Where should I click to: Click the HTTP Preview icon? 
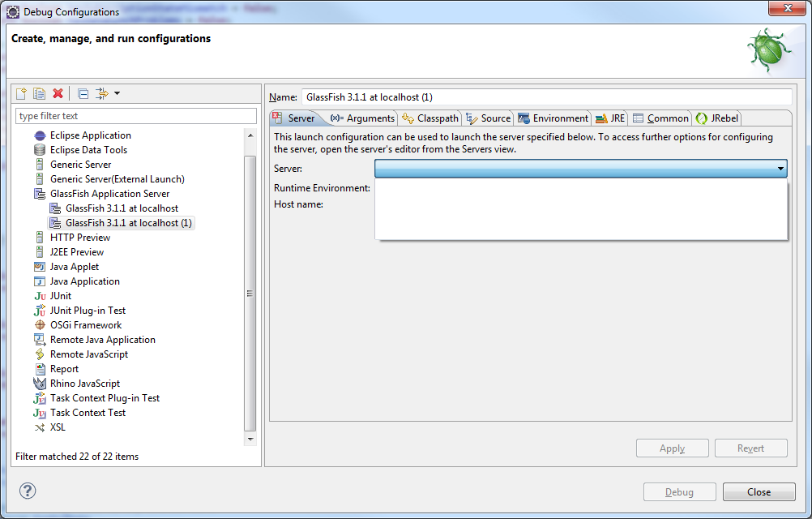click(40, 238)
